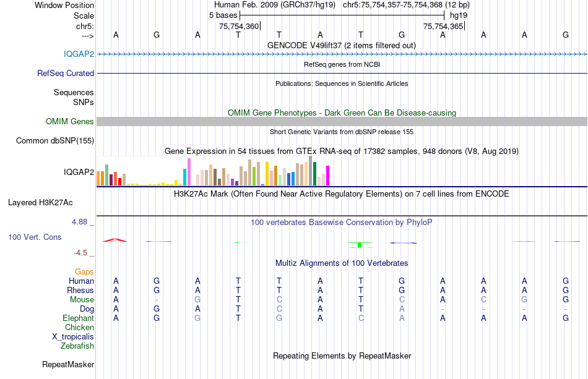Click the H3K27Ac Mark track title
The width and height of the screenshot is (588, 379).
(342, 194)
